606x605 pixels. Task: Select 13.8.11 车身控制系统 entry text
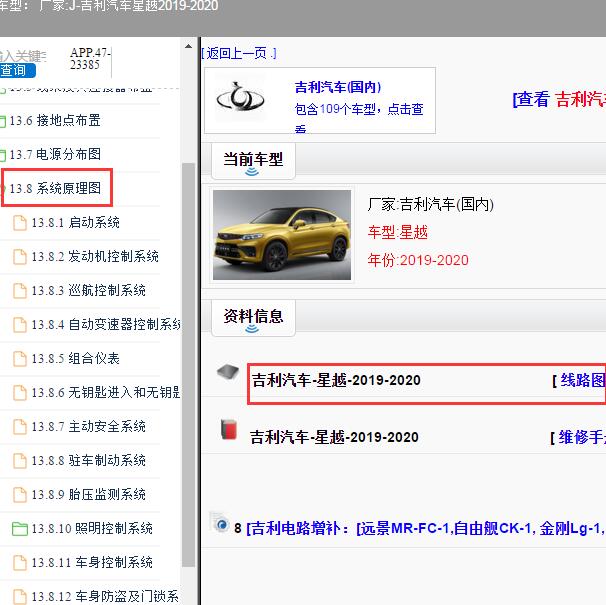92,562
